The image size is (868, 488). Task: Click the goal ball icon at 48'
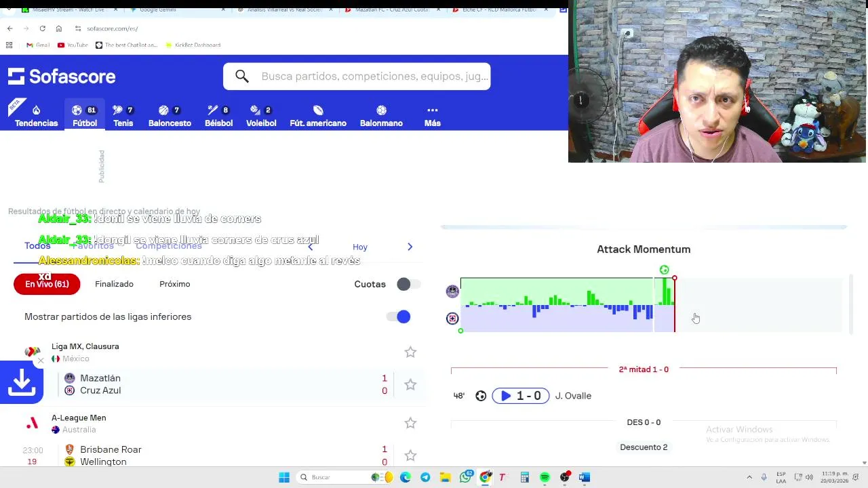tap(481, 396)
